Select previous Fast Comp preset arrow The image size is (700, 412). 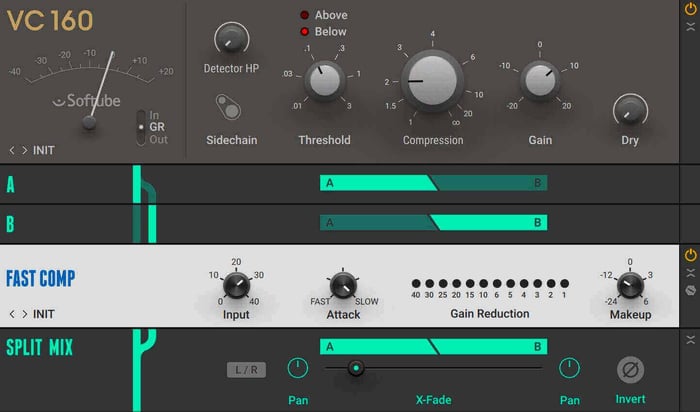tap(12, 314)
